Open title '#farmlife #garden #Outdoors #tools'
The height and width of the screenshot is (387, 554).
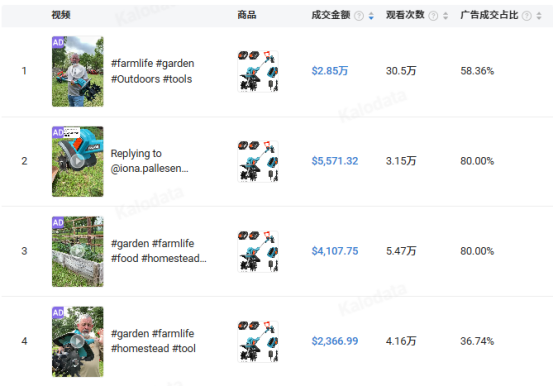[x=153, y=71]
